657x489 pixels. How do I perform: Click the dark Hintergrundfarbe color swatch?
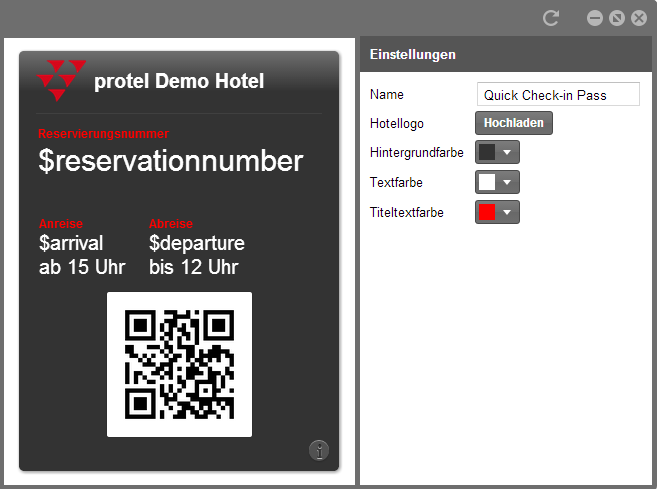487,152
